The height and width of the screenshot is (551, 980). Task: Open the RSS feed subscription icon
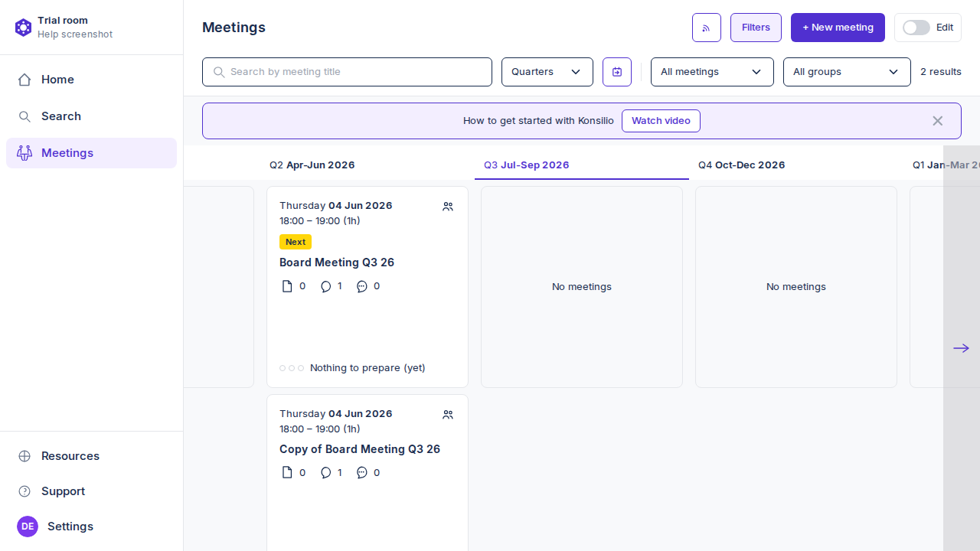click(x=707, y=28)
